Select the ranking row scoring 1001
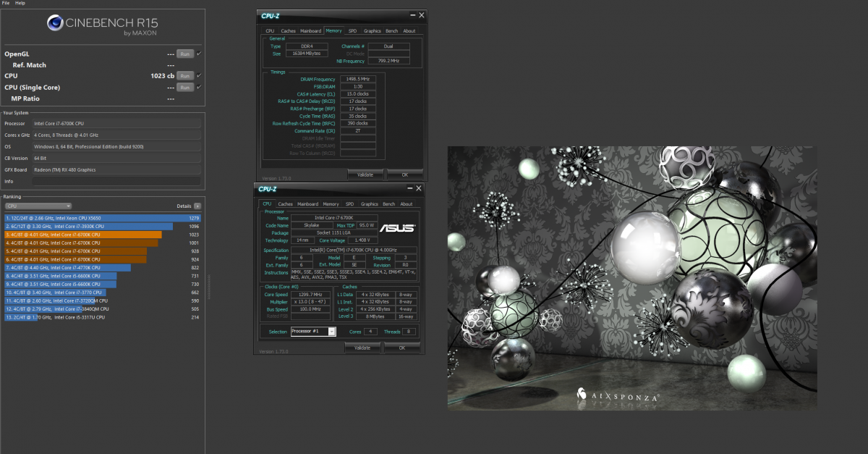 tap(102, 243)
